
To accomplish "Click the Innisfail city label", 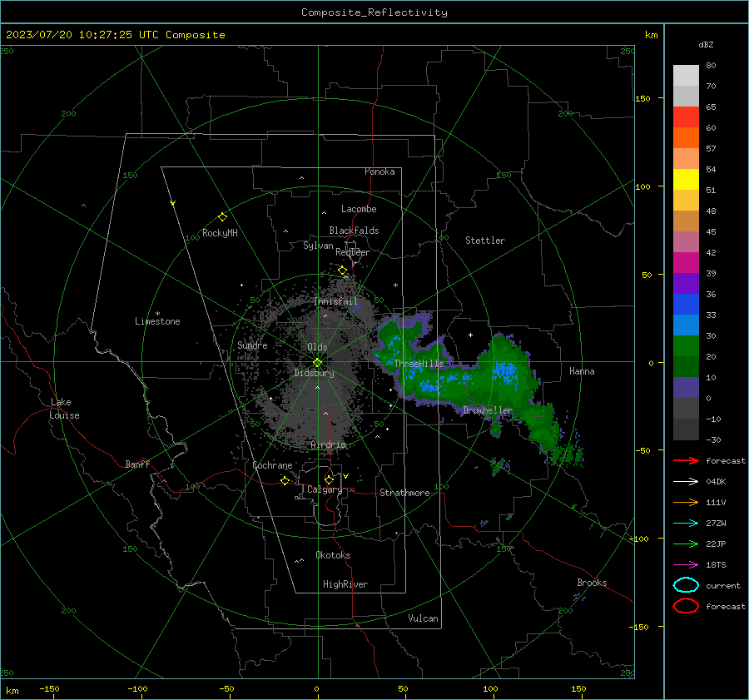I will tap(335, 301).
